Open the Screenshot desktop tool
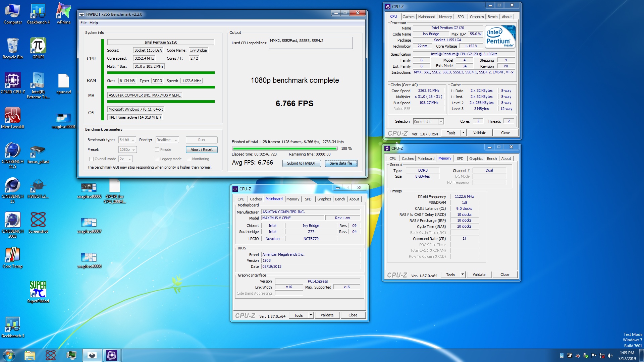Image resolution: width=644 pixels, height=362 pixels. coord(38,223)
